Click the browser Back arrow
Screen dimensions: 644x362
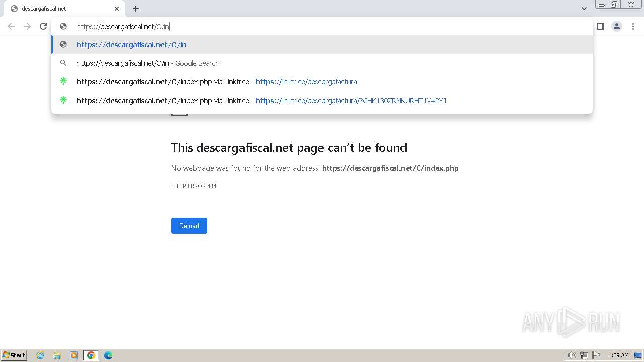(x=11, y=26)
